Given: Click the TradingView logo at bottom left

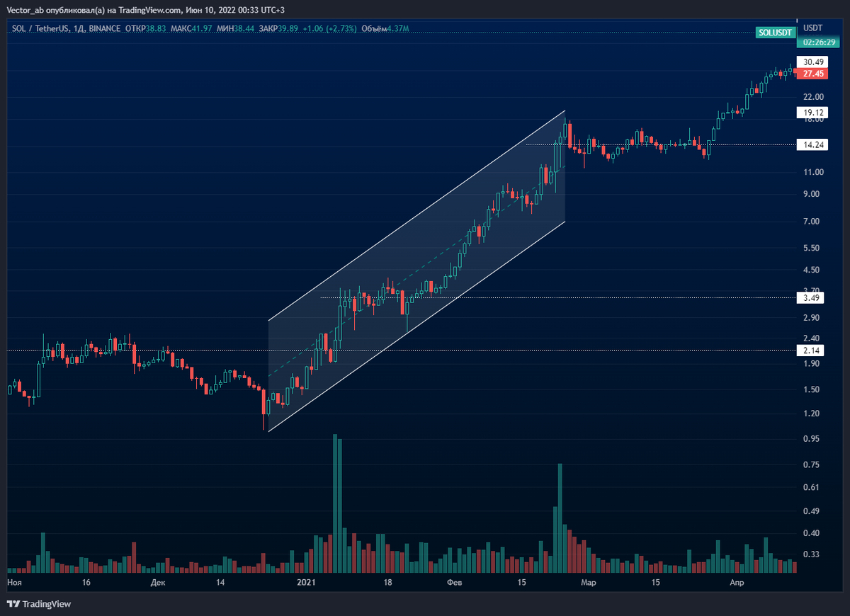Looking at the screenshot, I should pyautogui.click(x=39, y=604).
